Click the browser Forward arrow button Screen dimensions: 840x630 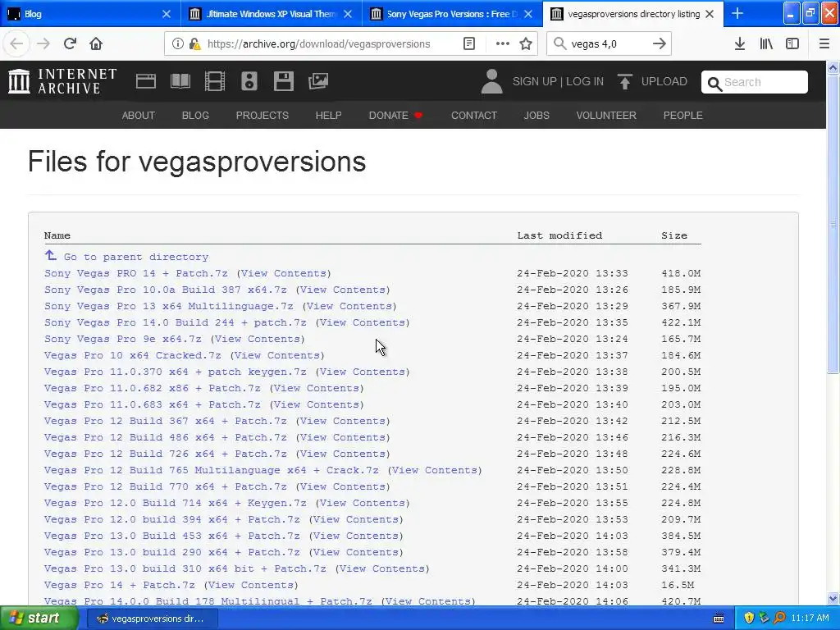click(43, 43)
